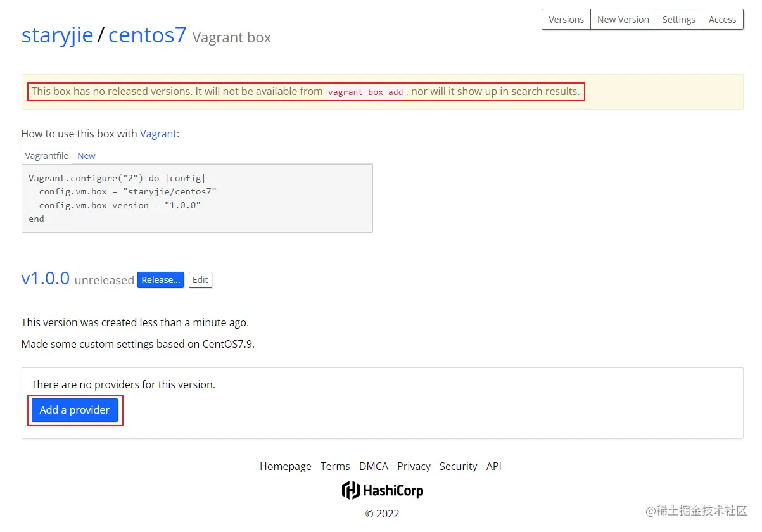Open the New Version button
Screen dimensions: 762x532
coord(623,20)
